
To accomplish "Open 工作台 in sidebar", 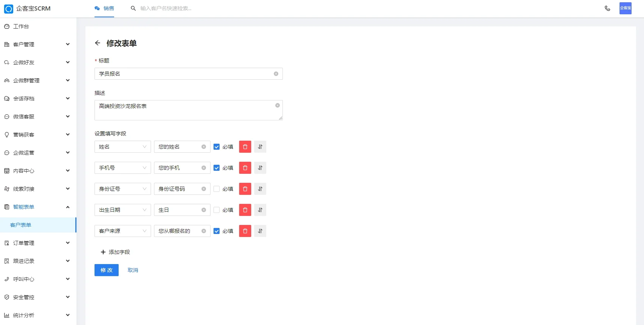I will coord(38,26).
